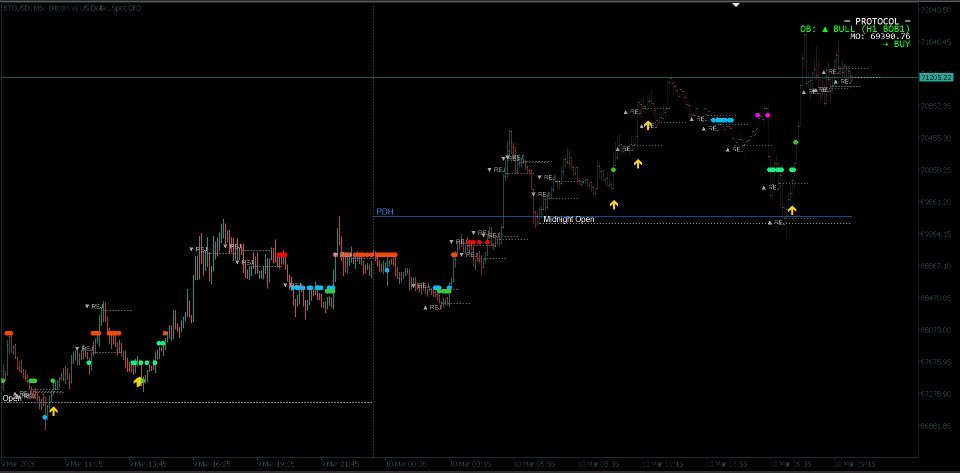Click the 71646.45 price scale value
Viewport: 960px width, 473px height.
pos(936,42)
